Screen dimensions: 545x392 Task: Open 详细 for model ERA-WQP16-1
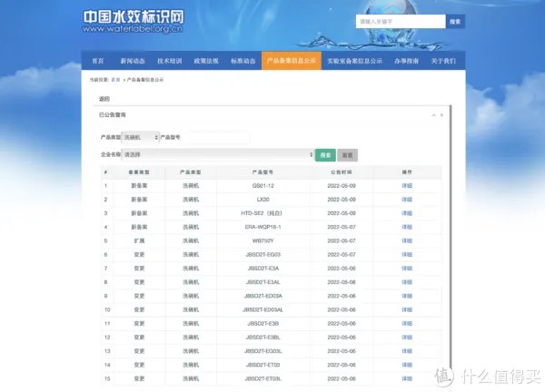click(407, 227)
